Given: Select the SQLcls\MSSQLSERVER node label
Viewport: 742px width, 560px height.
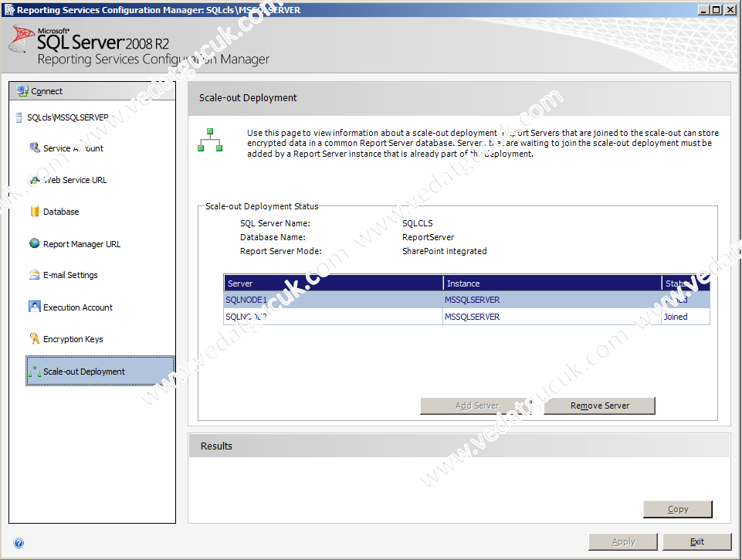Looking at the screenshot, I should [68, 117].
